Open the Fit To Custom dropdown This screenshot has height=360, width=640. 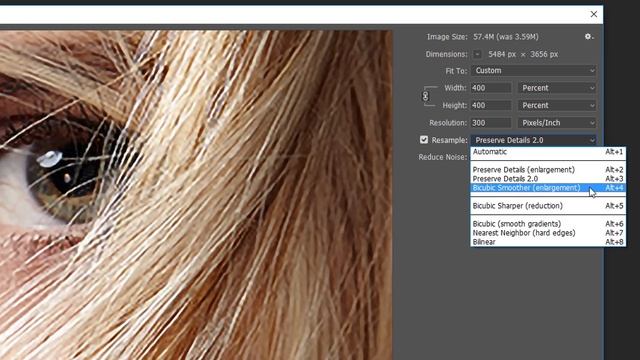534,71
